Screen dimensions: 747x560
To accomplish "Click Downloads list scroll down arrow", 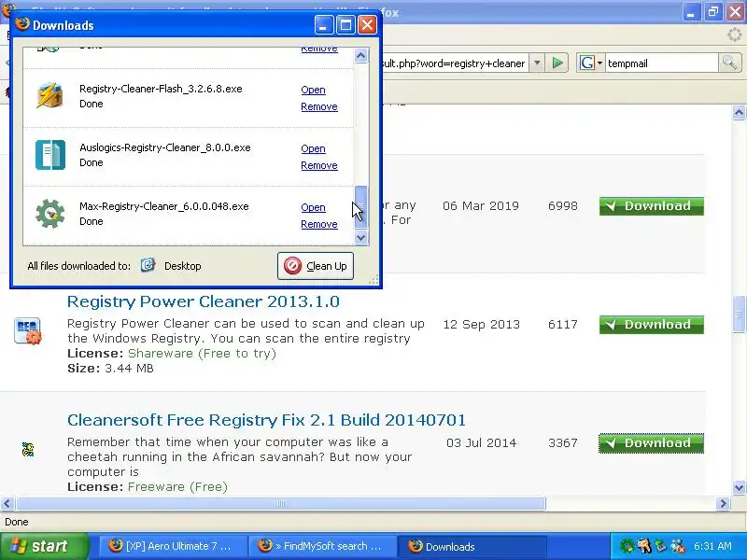I will [x=360, y=237].
